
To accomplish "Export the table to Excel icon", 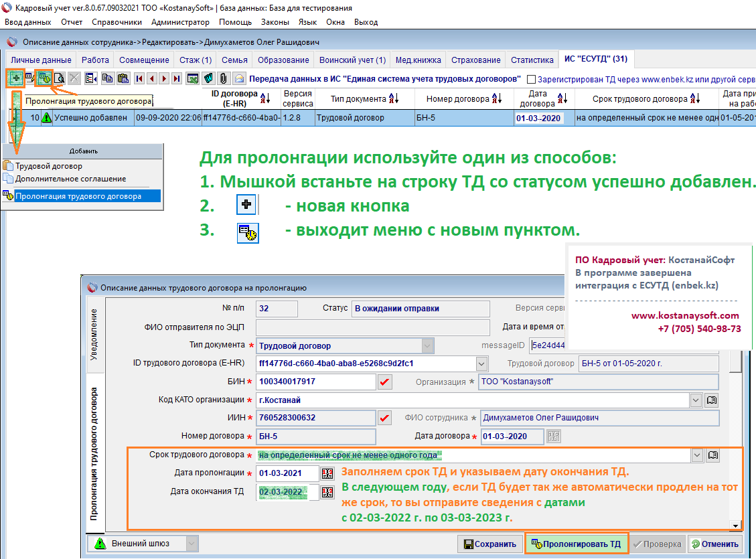I will [x=193, y=78].
